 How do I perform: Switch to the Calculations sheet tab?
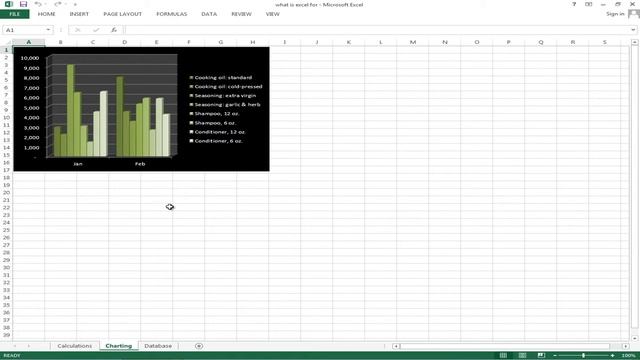point(74,346)
